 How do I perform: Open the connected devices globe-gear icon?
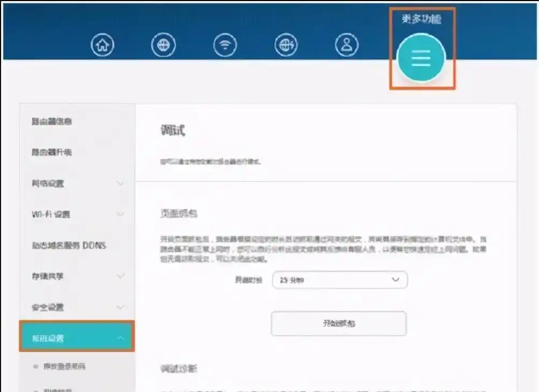(287, 45)
